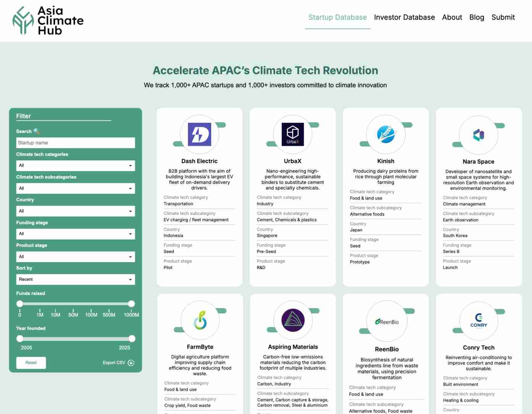
Task: Open the Conry Tech startup name
Action: [x=479, y=348]
